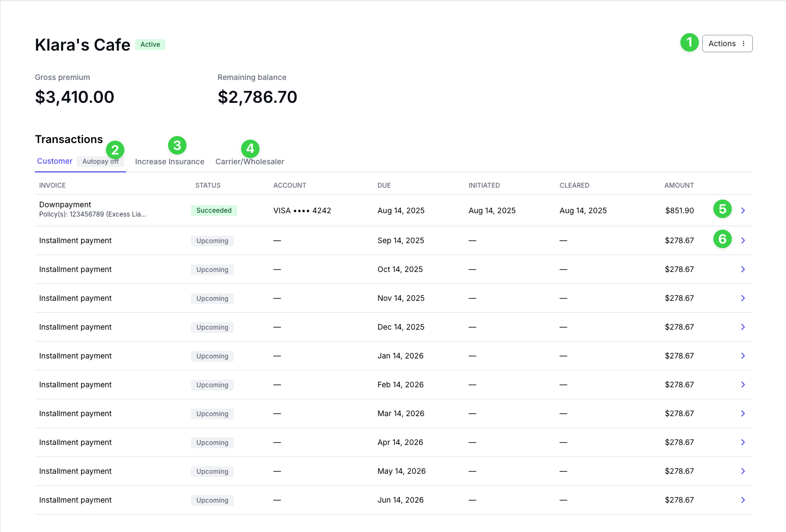Open the Actions menu button
Image resolution: width=786 pixels, height=532 pixels.
[x=727, y=44]
